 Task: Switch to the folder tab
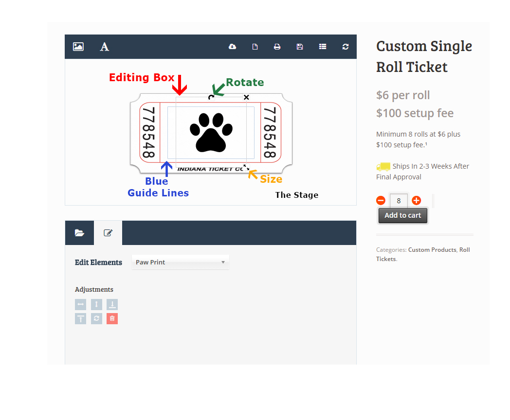pyautogui.click(x=79, y=233)
